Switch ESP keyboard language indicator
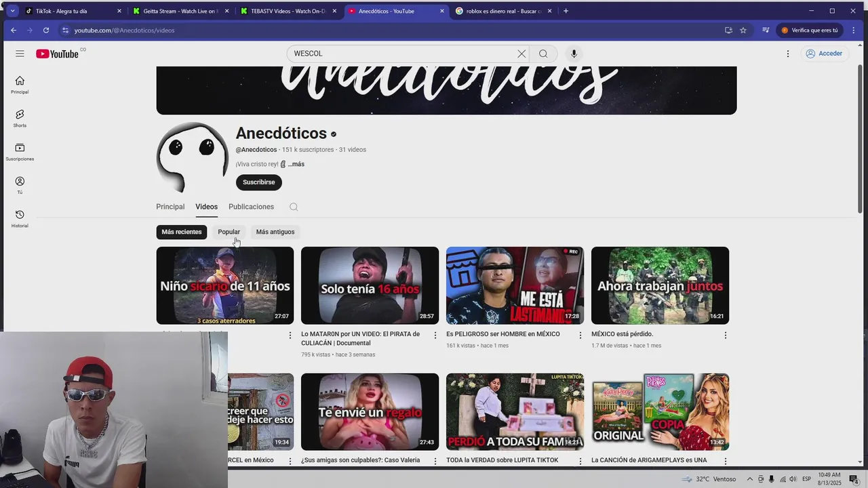 click(x=807, y=479)
